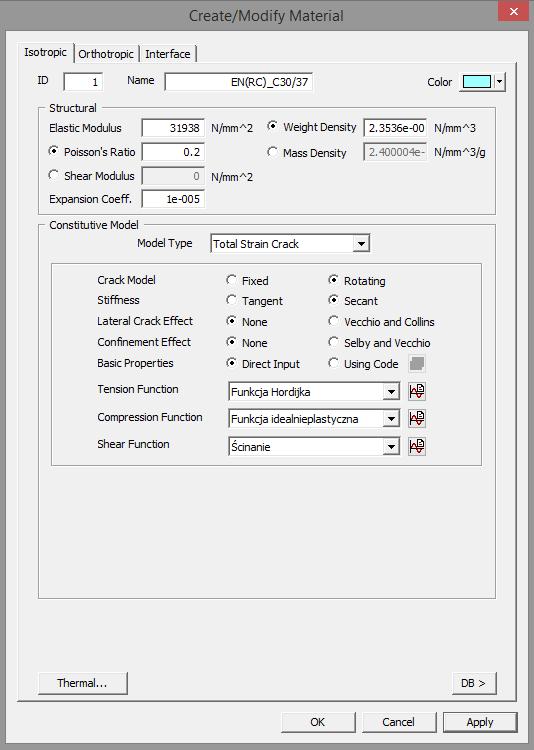Switch to the Interface tab
Viewport: 534px width, 750px height.
[167, 54]
